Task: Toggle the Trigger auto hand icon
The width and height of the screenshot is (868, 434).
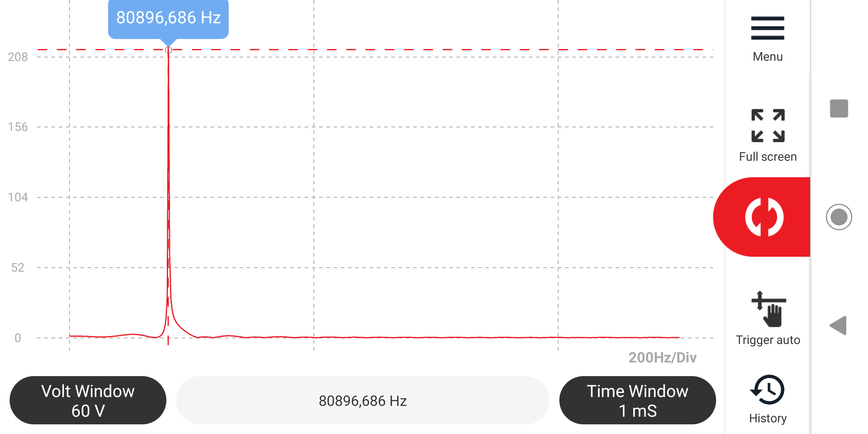Action: pos(768,309)
